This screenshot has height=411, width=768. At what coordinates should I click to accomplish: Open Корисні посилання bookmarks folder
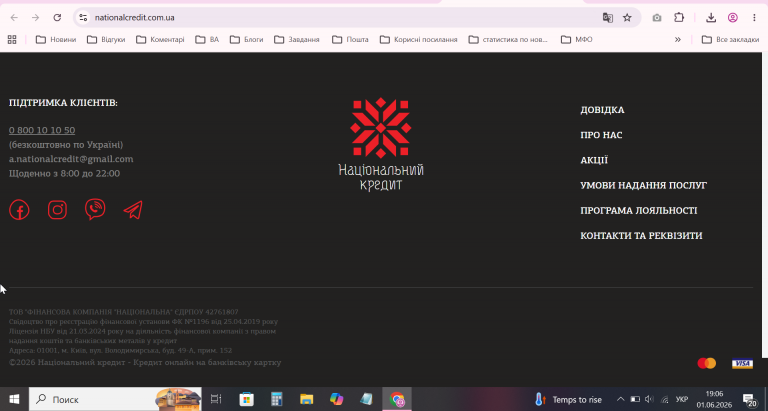(x=419, y=40)
